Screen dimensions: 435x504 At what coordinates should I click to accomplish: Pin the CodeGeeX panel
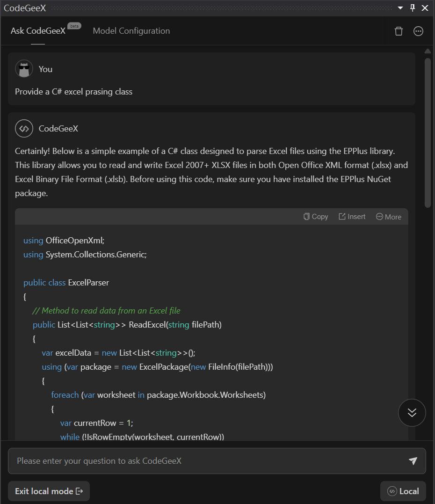(412, 8)
